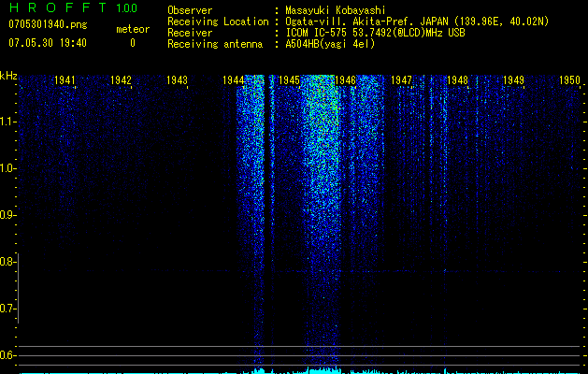Click receiver text ICOM IC-575 53.7492 MHz USB
This screenshot has height=374, width=588.
point(375,33)
